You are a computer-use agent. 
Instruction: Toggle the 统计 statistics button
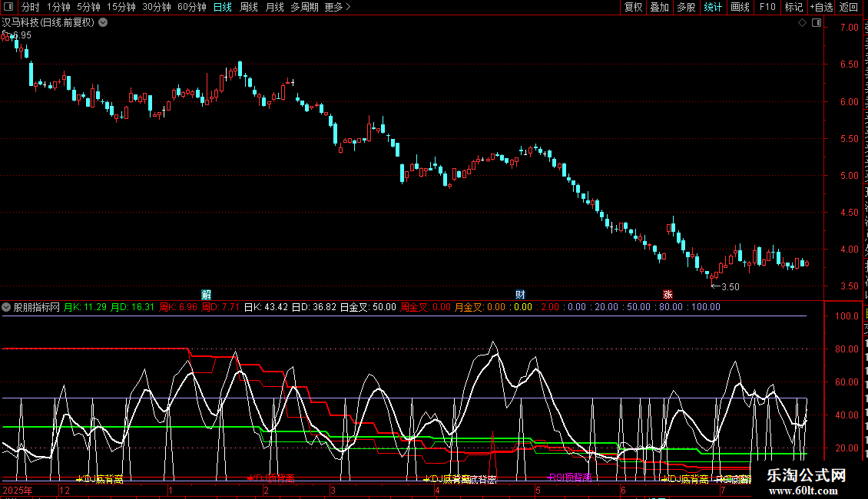click(x=713, y=7)
